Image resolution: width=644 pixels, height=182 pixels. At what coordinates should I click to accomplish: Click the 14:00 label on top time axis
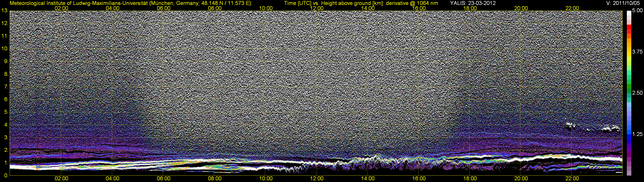click(368, 8)
